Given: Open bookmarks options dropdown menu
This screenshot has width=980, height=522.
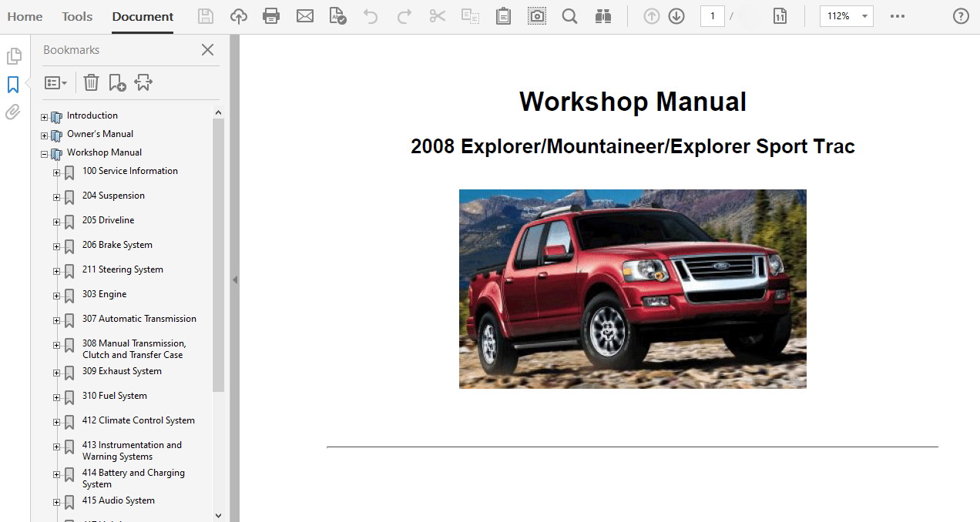Looking at the screenshot, I should (55, 82).
